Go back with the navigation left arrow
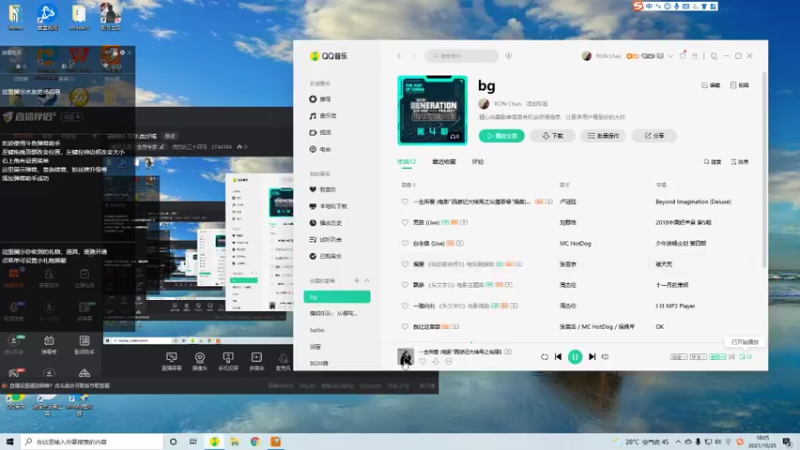Viewport: 800px width, 450px height. pos(399,56)
